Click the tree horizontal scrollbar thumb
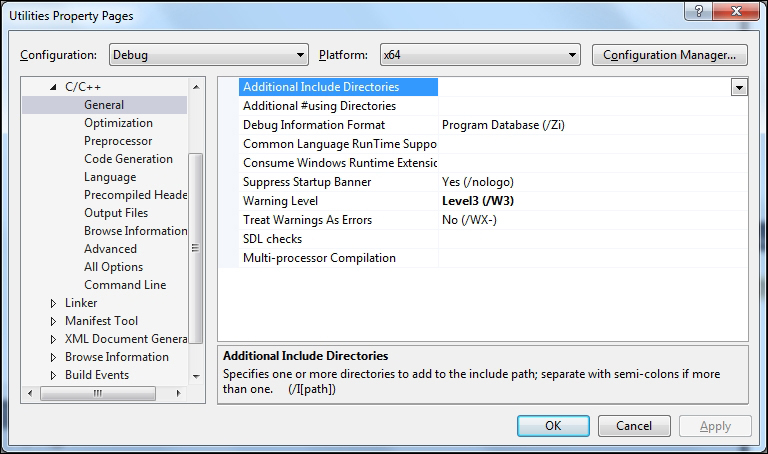 pos(98,393)
